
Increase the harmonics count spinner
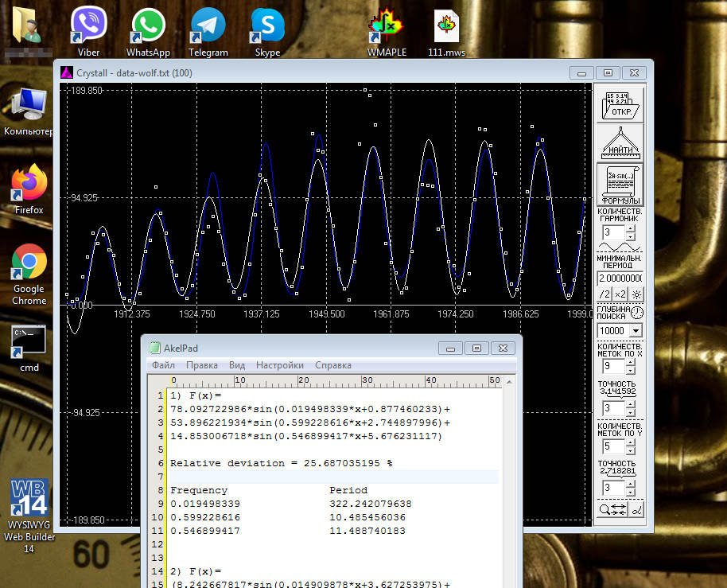click(x=630, y=228)
